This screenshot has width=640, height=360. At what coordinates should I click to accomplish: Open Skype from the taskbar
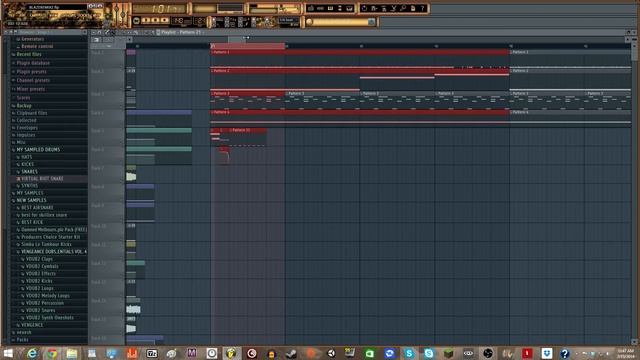pos(409,353)
